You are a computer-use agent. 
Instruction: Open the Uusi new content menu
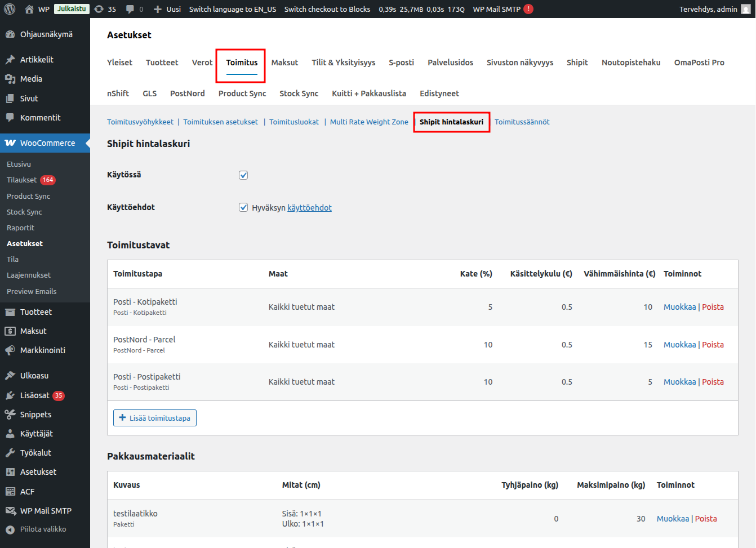[167, 9]
